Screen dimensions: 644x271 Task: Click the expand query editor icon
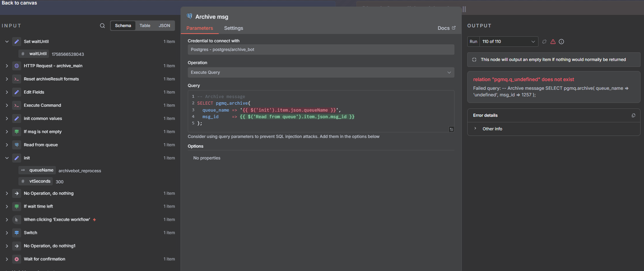(451, 129)
